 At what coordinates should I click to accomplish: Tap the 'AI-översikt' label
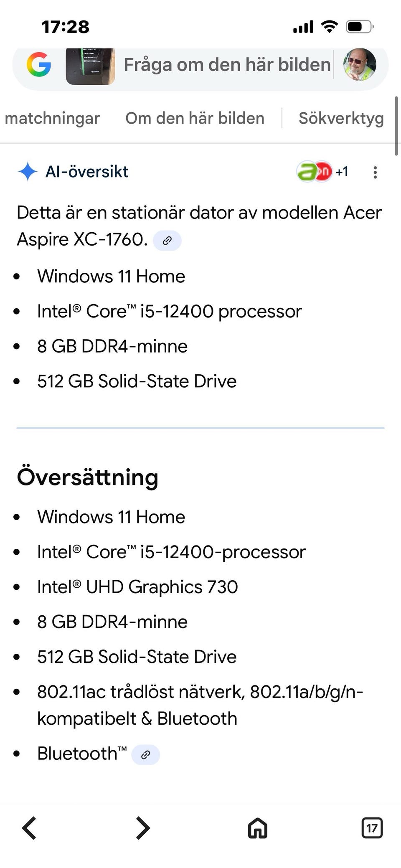87,172
